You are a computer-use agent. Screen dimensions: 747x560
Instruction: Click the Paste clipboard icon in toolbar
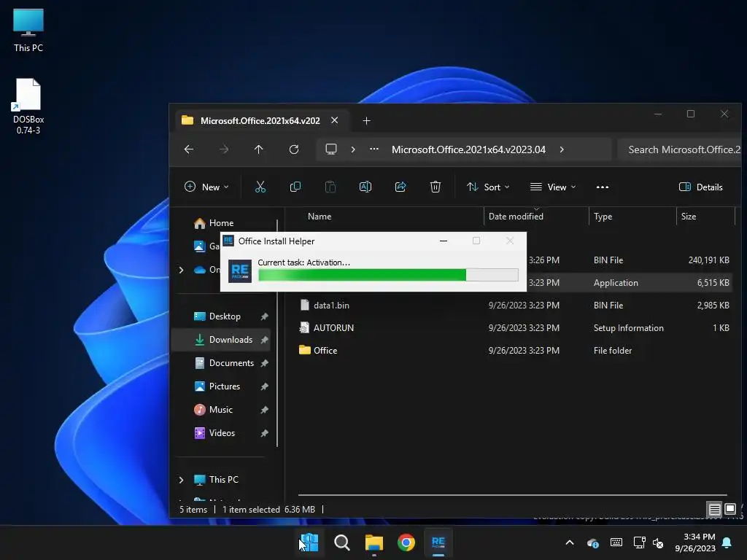330,187
